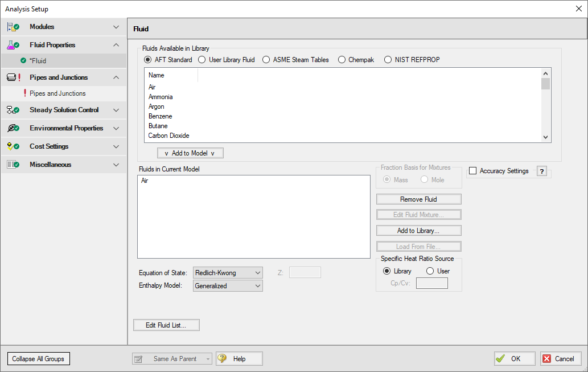Click Add to Model button
Screen dimensions: 588x372
[x=190, y=153]
